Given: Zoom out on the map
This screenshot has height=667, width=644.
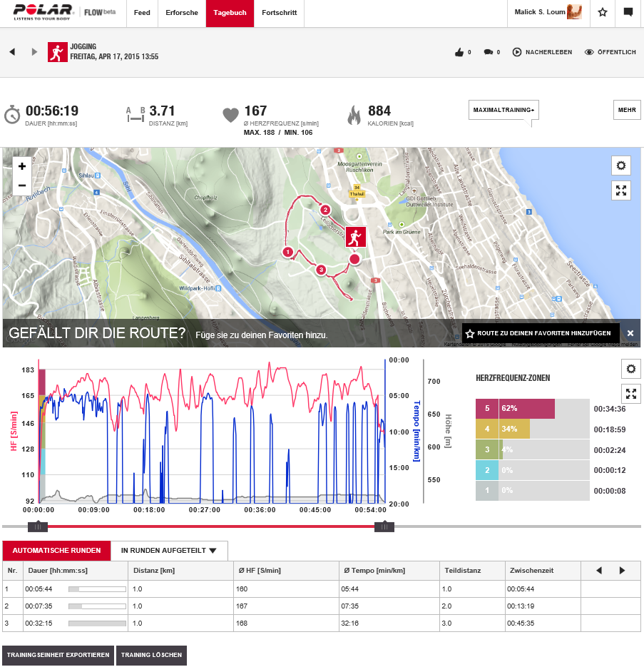Looking at the screenshot, I should pyautogui.click(x=22, y=185).
